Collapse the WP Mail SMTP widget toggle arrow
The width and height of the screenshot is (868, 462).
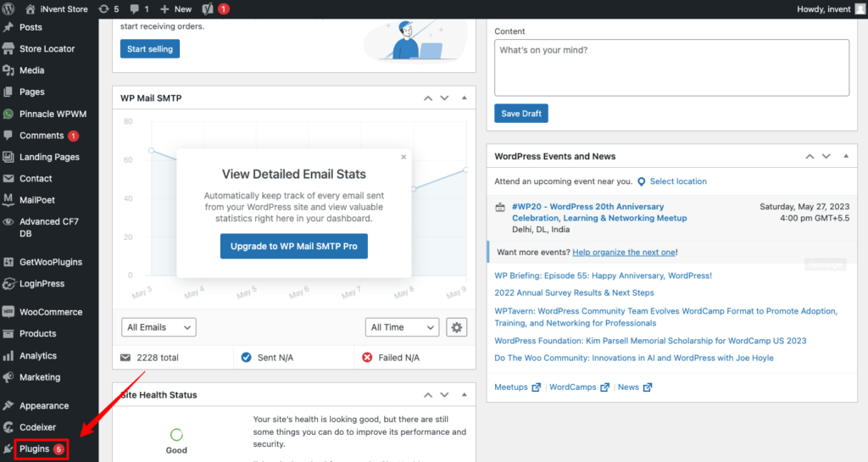(464, 98)
